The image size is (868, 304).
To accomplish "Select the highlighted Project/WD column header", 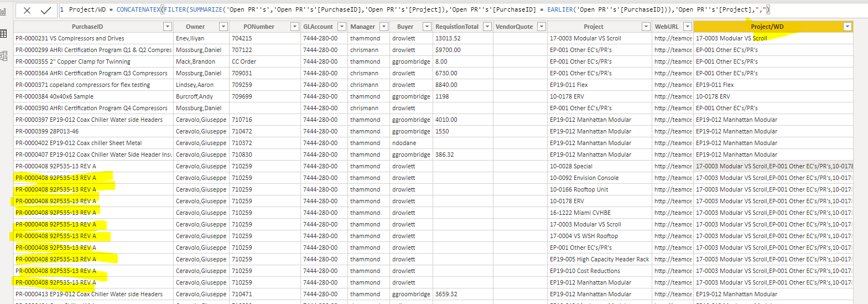I will [767, 27].
